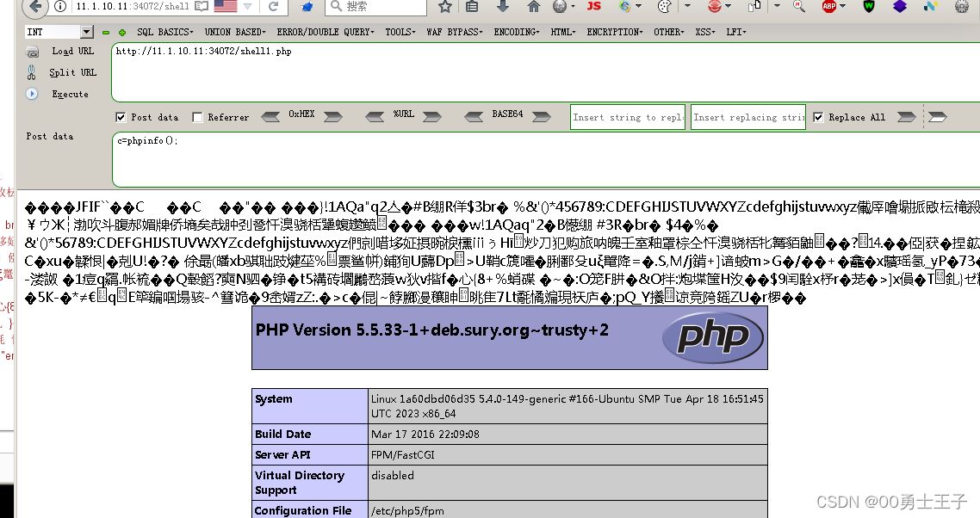Click the green shield W icon
The width and height of the screenshot is (980, 518).
[869, 7]
